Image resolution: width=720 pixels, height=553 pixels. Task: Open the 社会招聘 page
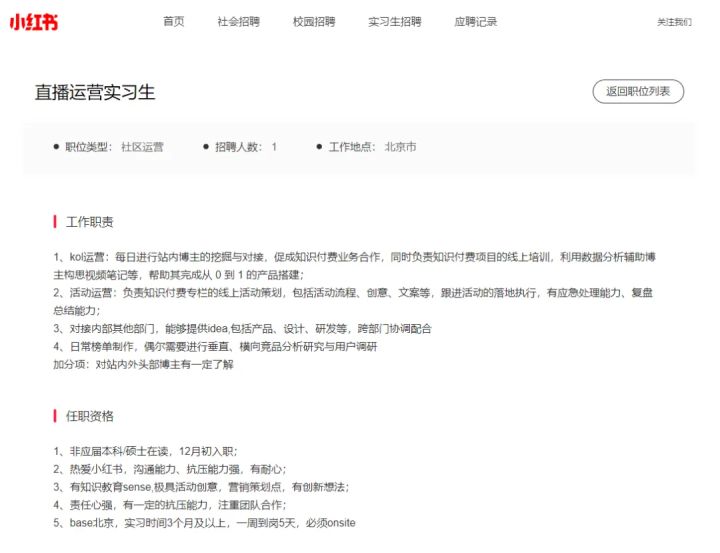click(x=238, y=21)
